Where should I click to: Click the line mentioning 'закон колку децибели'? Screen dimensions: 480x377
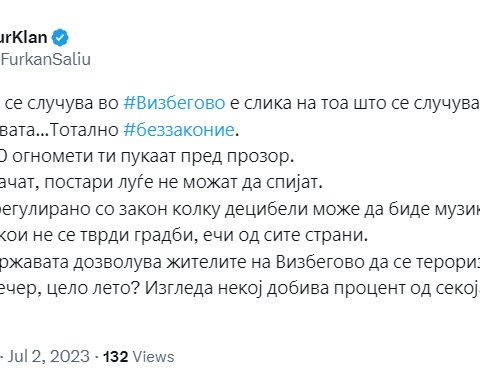240,209
